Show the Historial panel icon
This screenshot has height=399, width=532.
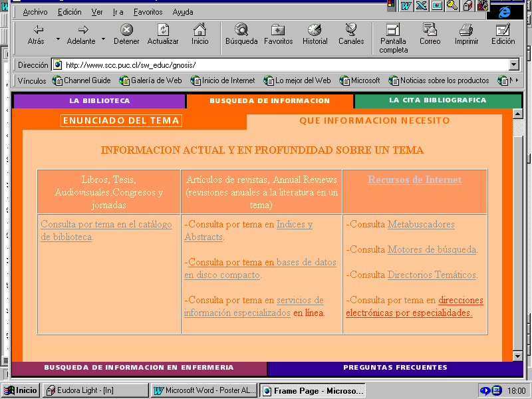point(315,30)
